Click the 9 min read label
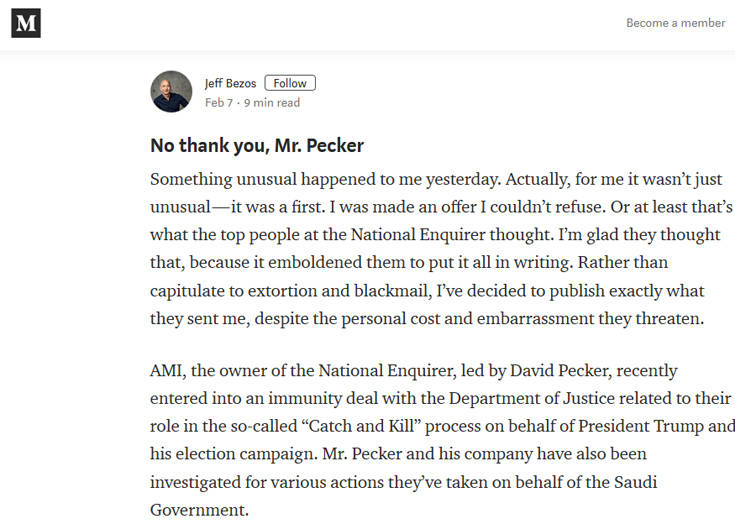735x524 pixels. tap(272, 103)
